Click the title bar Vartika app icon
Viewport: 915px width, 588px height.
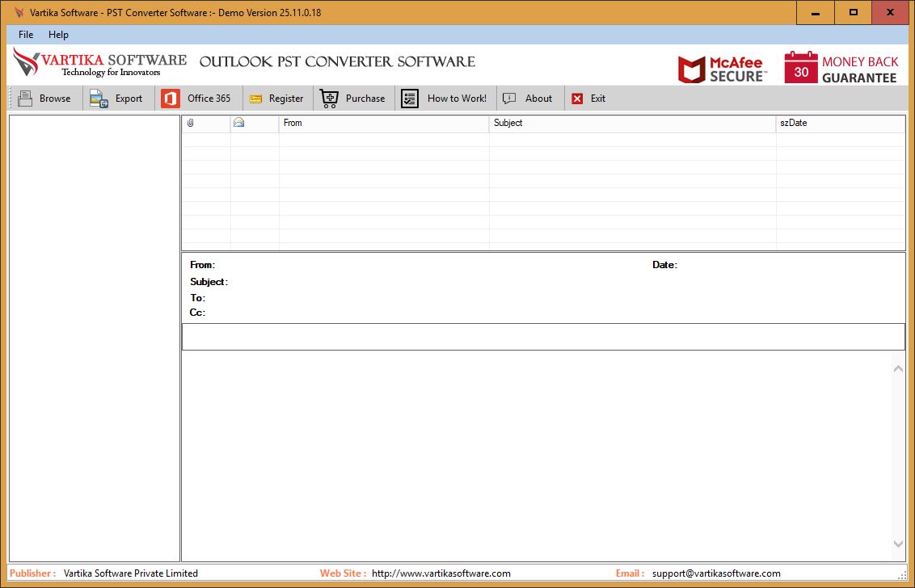pyautogui.click(x=19, y=12)
